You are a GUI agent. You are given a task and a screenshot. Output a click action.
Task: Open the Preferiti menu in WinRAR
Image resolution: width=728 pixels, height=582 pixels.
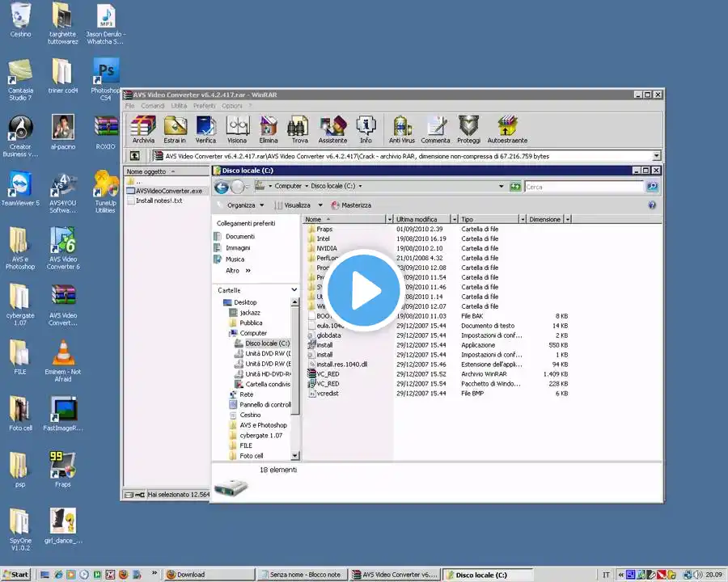pos(205,106)
